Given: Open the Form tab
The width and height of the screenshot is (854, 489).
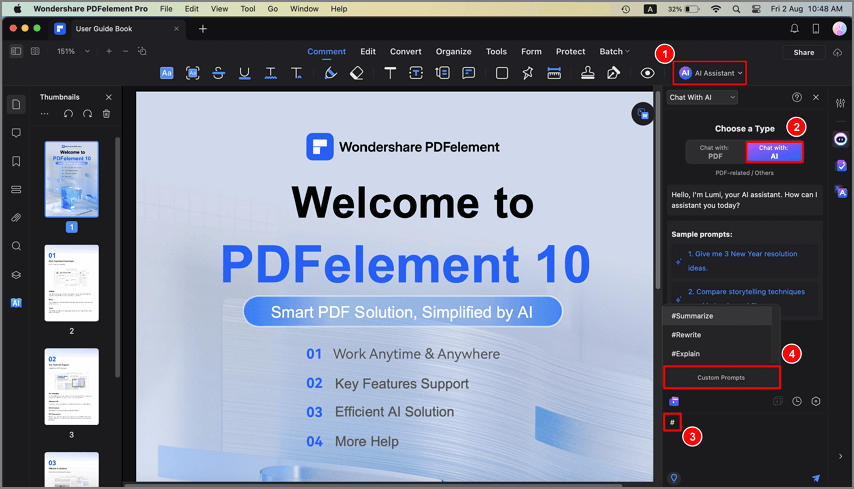Looking at the screenshot, I should (531, 51).
